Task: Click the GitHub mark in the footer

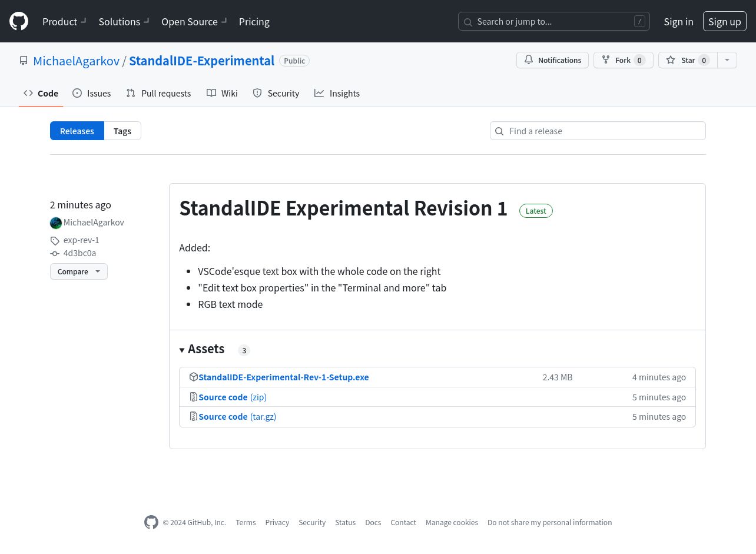Action: click(x=151, y=522)
